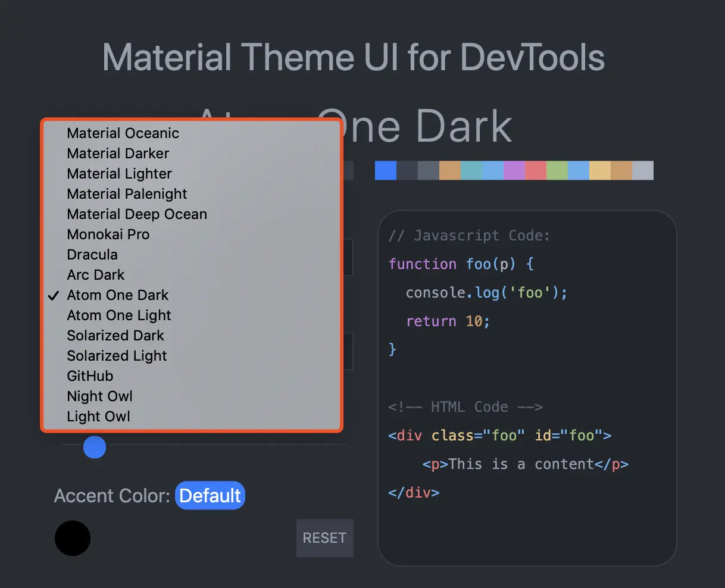Click the red-pink palette swatch
725x588 pixels.
tap(536, 170)
